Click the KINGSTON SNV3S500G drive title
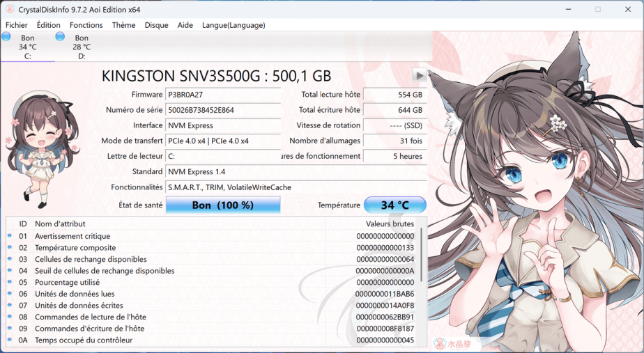Viewport: 644px width, 353px height. [x=216, y=76]
